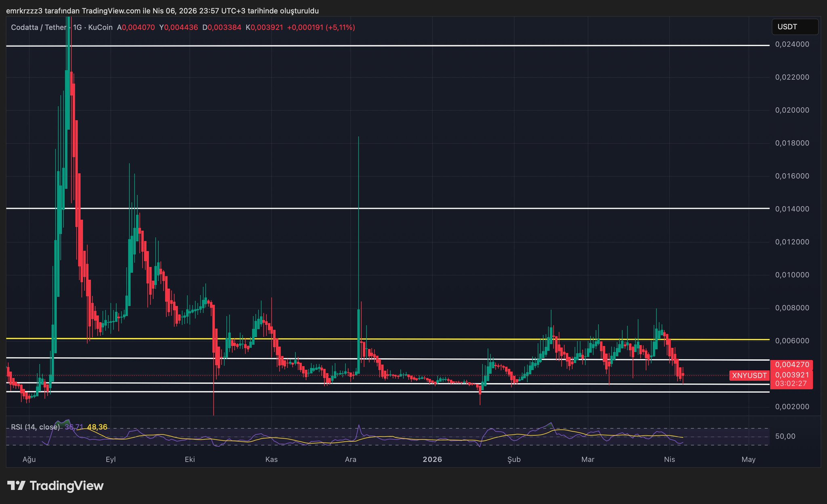Click the Ara month label on time axis
Image resolution: width=827 pixels, height=504 pixels.
tap(350, 460)
